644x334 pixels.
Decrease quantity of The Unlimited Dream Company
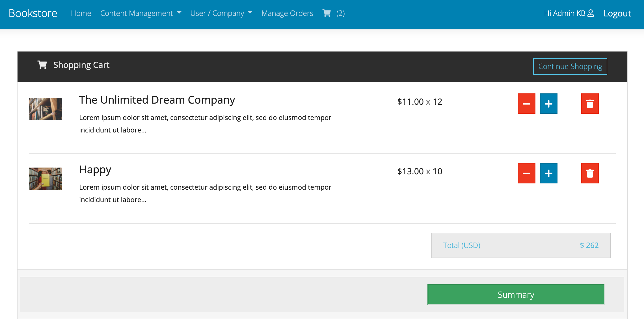coord(526,104)
